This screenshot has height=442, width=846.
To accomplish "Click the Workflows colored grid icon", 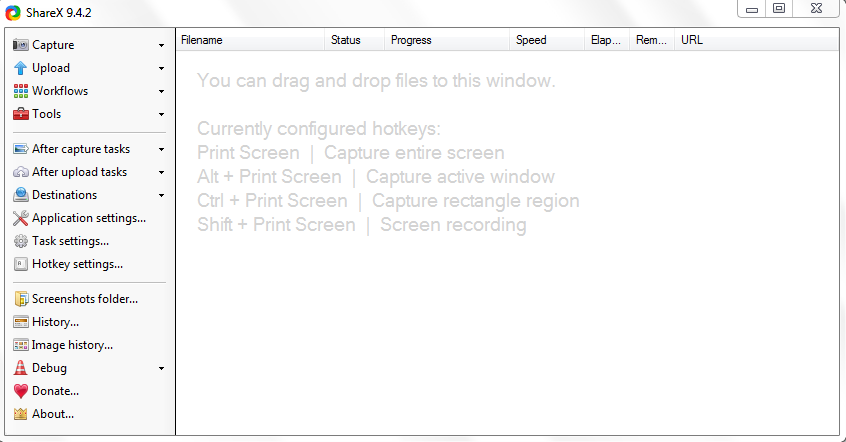I will click(x=20, y=91).
